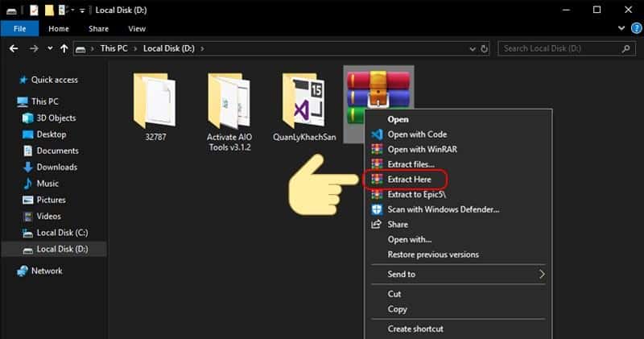Open the 3D Objects folder in sidebar

pos(56,118)
